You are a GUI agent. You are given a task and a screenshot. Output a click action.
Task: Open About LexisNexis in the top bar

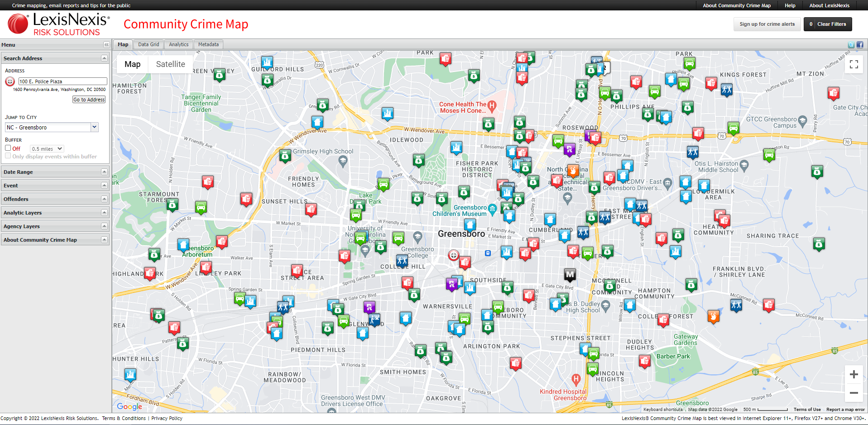830,5
